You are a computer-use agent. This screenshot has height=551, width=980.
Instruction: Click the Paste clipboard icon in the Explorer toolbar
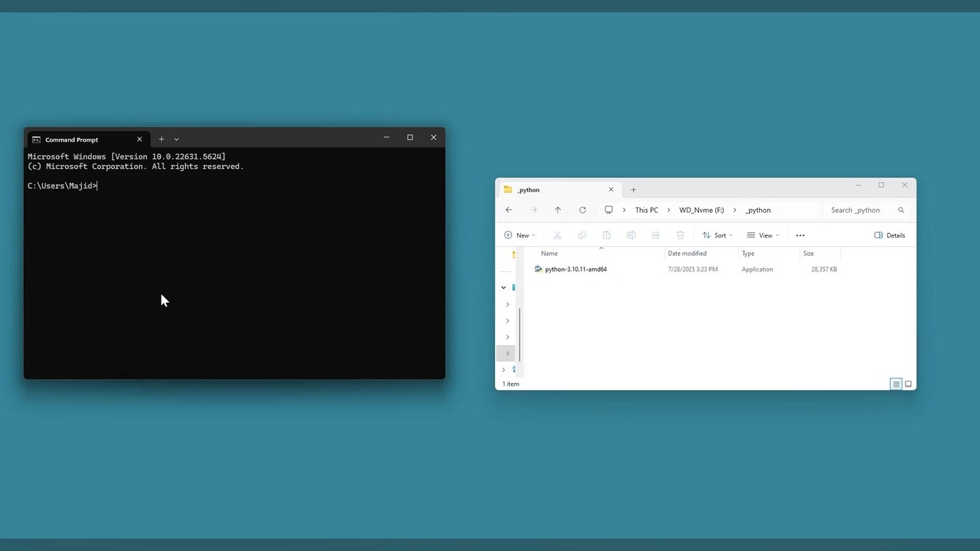point(606,235)
